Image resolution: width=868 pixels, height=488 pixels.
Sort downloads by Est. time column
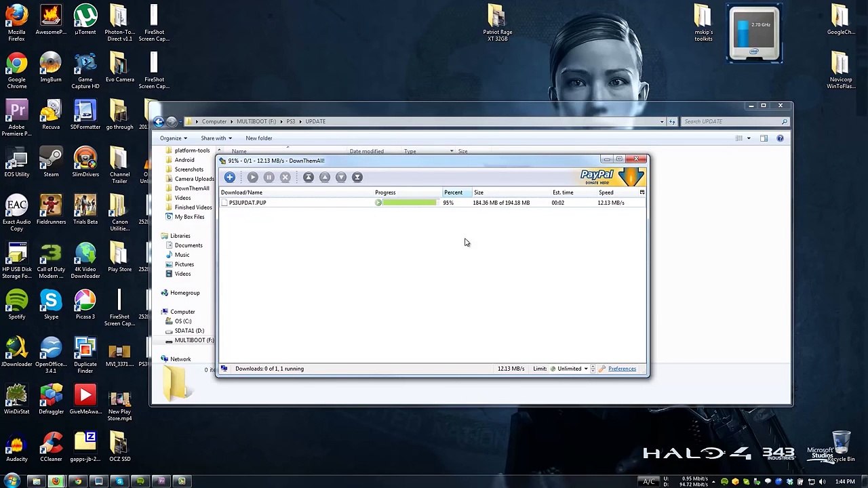[574, 192]
